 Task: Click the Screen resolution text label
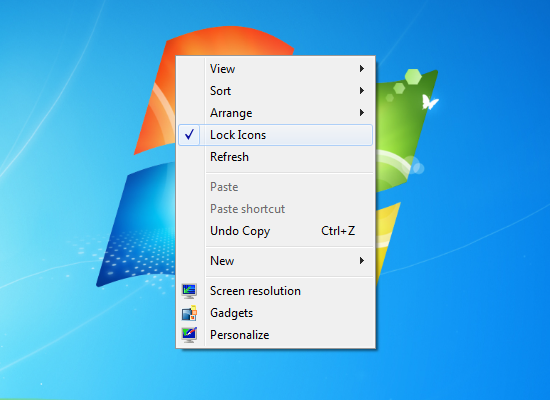[255, 291]
